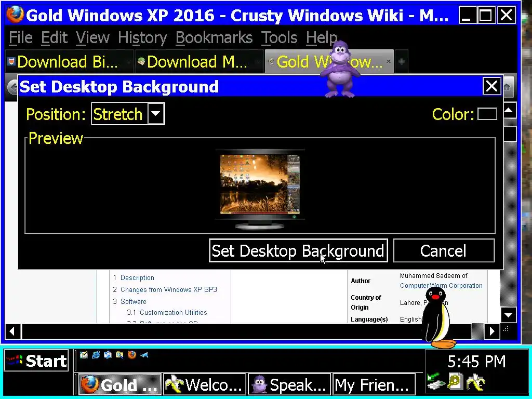Open the Customization Utilities contents link
The width and height of the screenshot is (532, 399).
[x=173, y=312]
